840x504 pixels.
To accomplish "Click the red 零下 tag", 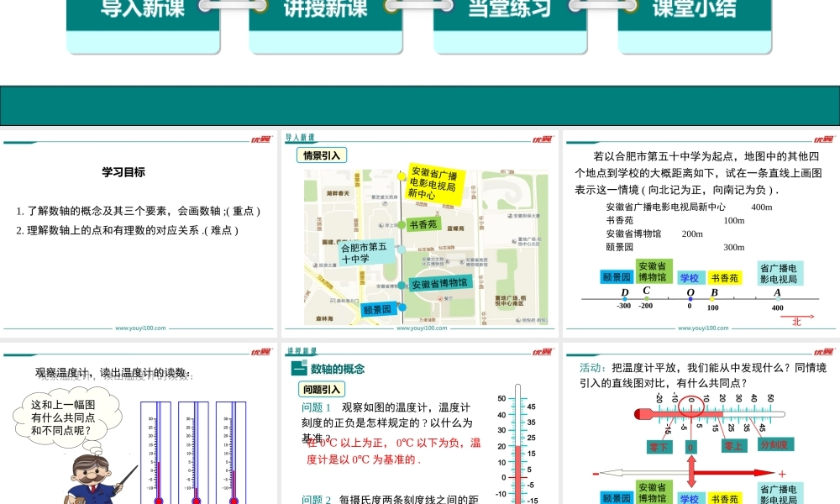I will (x=658, y=447).
